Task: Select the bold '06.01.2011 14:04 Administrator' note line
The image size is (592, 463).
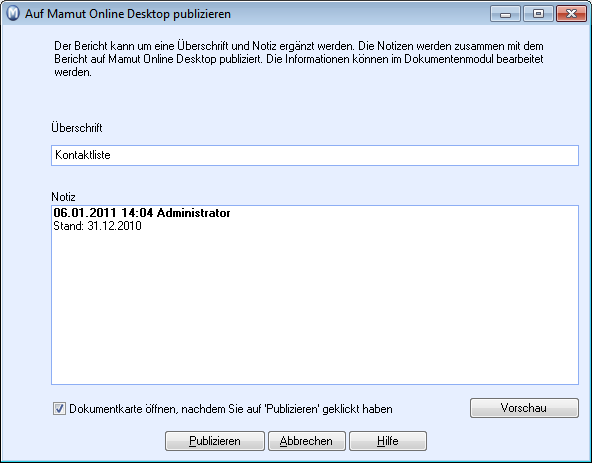Action: tap(142, 213)
